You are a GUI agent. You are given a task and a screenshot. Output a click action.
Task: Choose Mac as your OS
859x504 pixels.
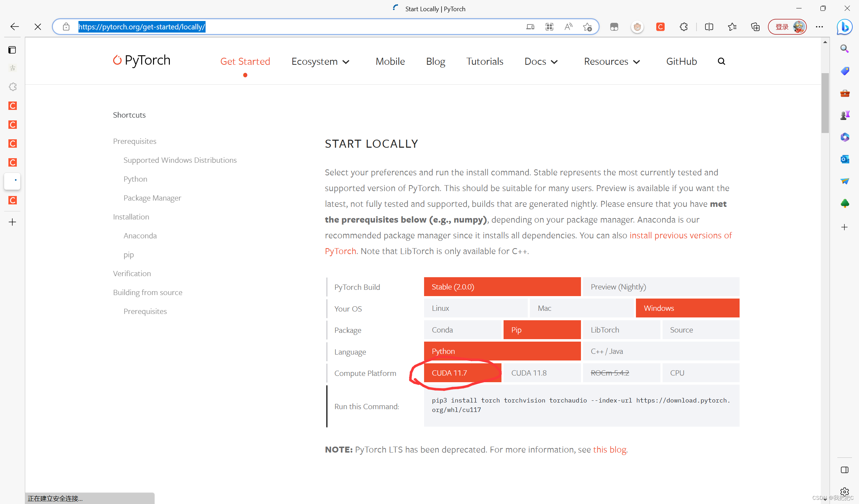[582, 308]
